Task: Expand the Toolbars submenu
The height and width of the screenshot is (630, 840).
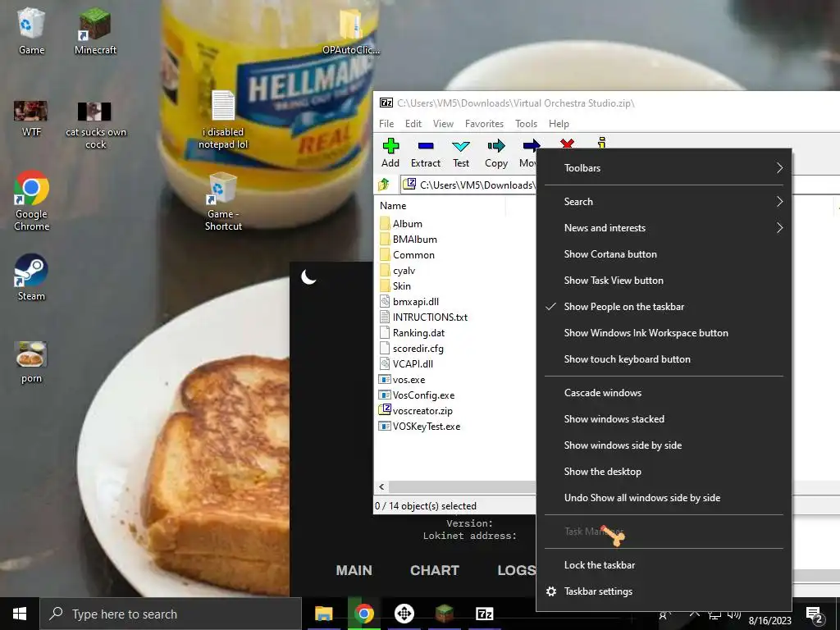Action: (x=664, y=167)
